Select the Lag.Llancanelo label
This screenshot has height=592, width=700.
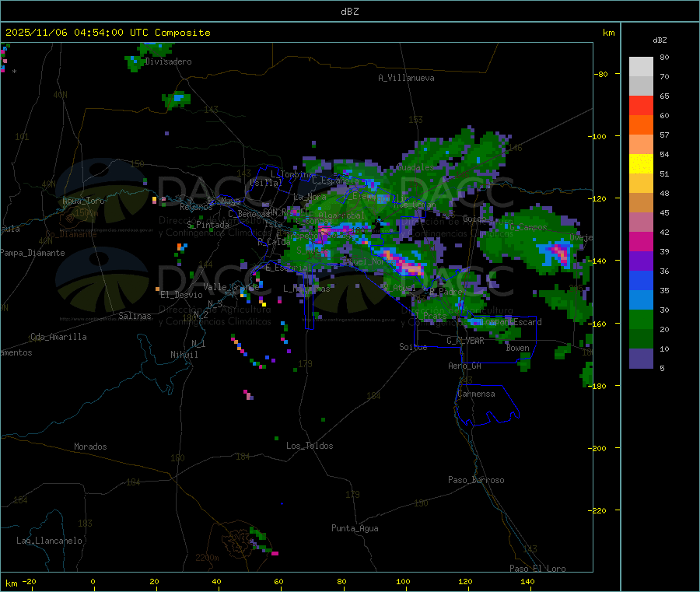coord(50,541)
